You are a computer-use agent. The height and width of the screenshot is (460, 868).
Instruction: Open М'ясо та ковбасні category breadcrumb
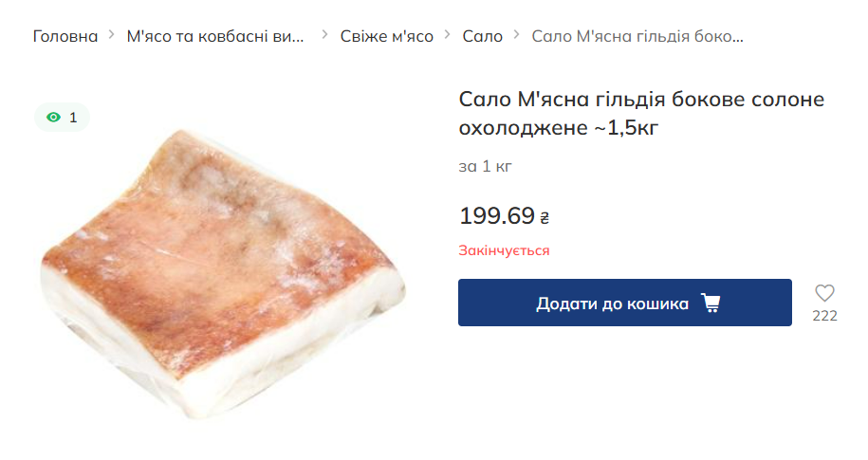(216, 36)
